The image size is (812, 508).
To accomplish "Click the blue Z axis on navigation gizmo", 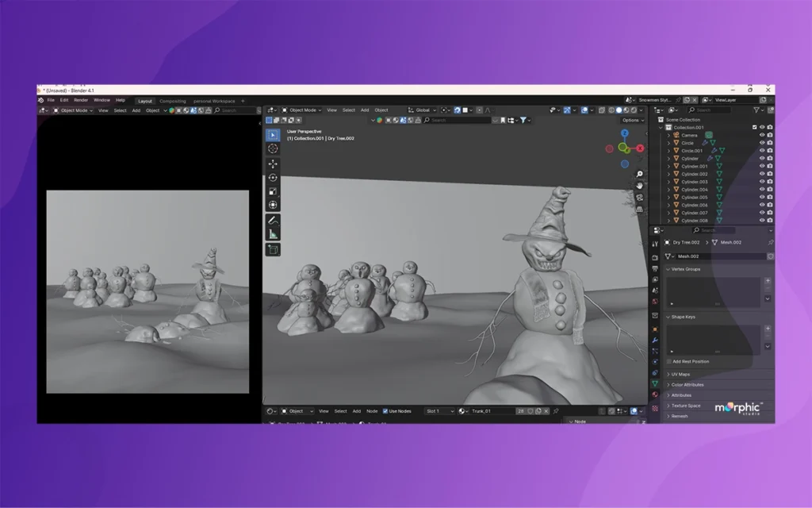I will pos(625,133).
